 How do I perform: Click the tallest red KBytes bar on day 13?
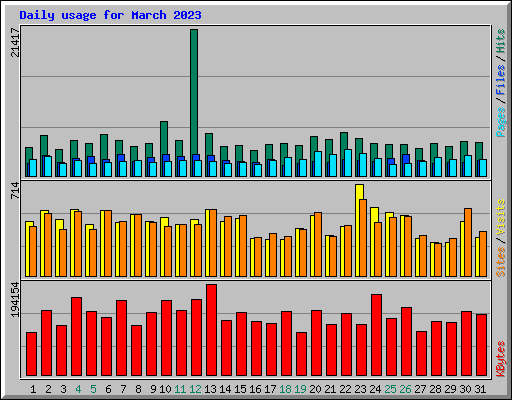(x=211, y=330)
